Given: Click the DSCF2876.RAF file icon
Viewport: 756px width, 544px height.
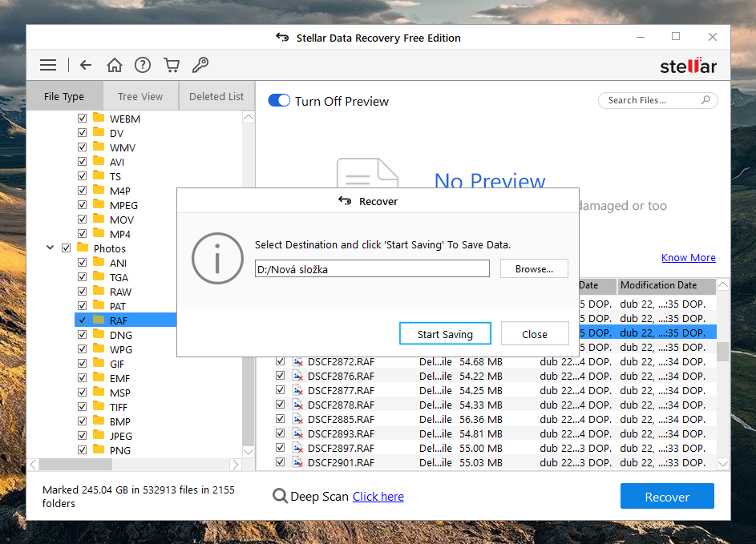Looking at the screenshot, I should (298, 376).
